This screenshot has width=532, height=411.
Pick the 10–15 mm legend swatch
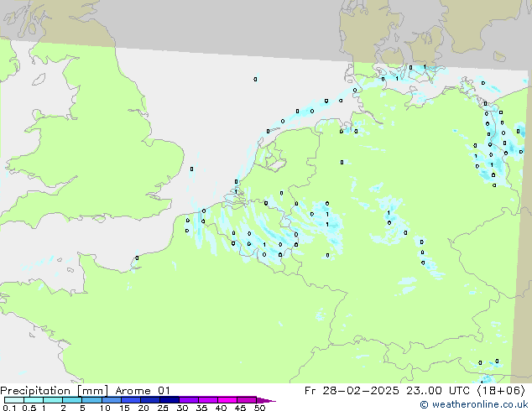112,400
